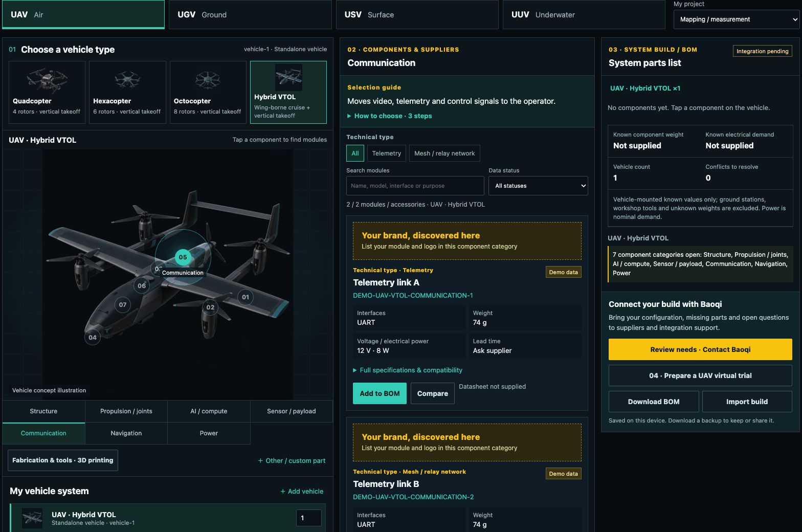The image size is (802, 532).
Task: Click the Download BOM button
Action: coord(654,402)
